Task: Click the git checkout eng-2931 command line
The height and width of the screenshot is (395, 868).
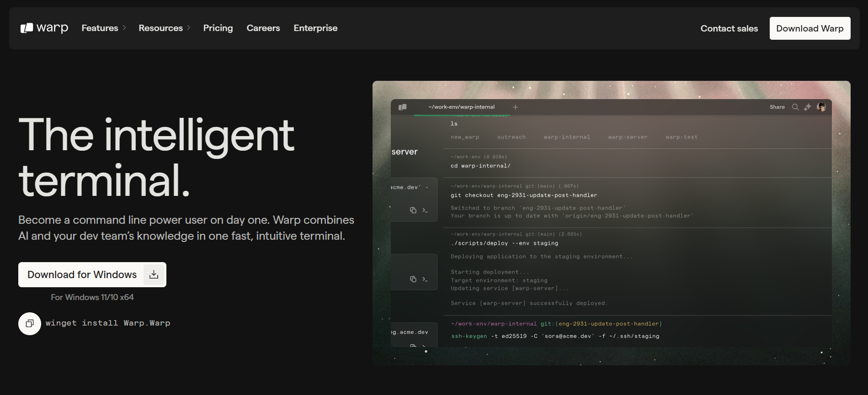Action: pyautogui.click(x=524, y=195)
